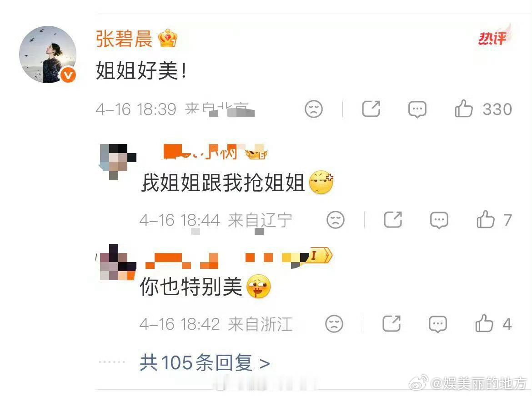Tap sad face icon on 张碧晨's comment
Image resolution: width=532 pixels, height=396 pixels.
(x=314, y=109)
